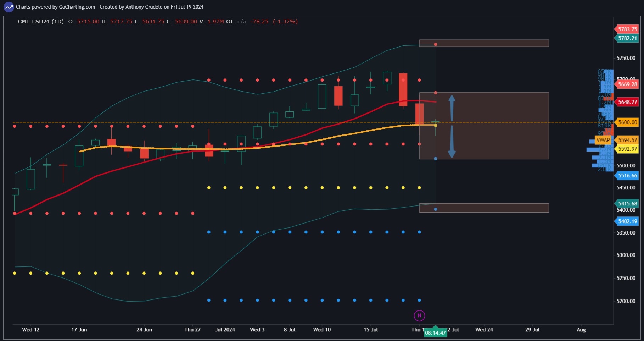Click the red price label 5648.27
This screenshot has width=644, height=341.
coord(627,102)
